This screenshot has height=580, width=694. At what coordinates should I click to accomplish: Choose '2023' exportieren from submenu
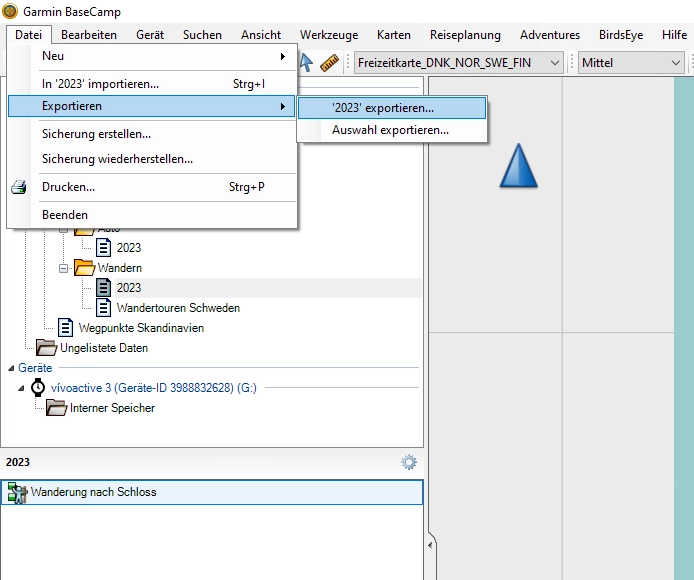390,107
